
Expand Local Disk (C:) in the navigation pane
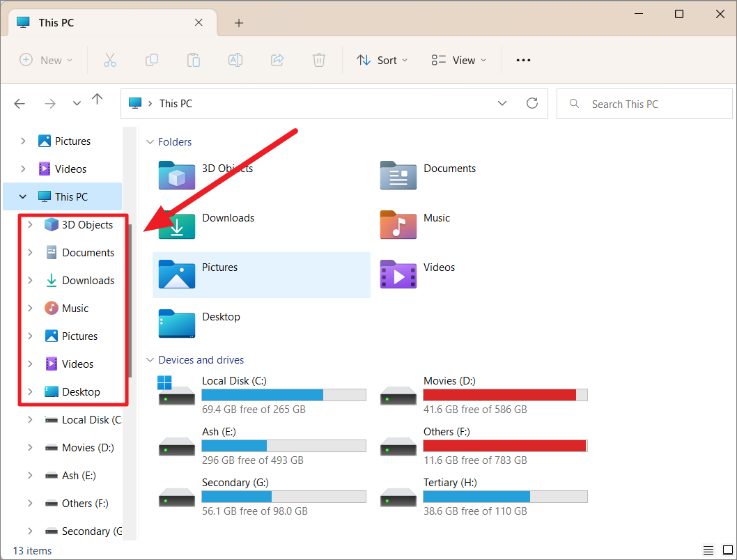tap(29, 419)
